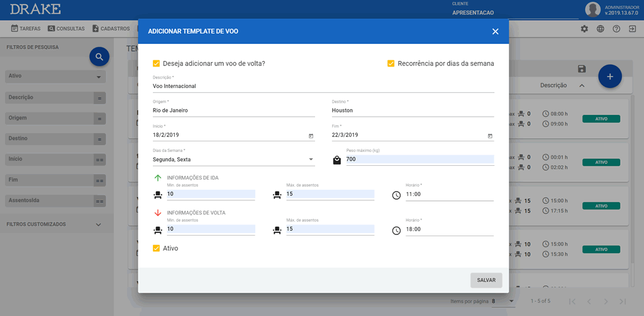
Task: Go to the previous page of results
Action: click(589, 302)
